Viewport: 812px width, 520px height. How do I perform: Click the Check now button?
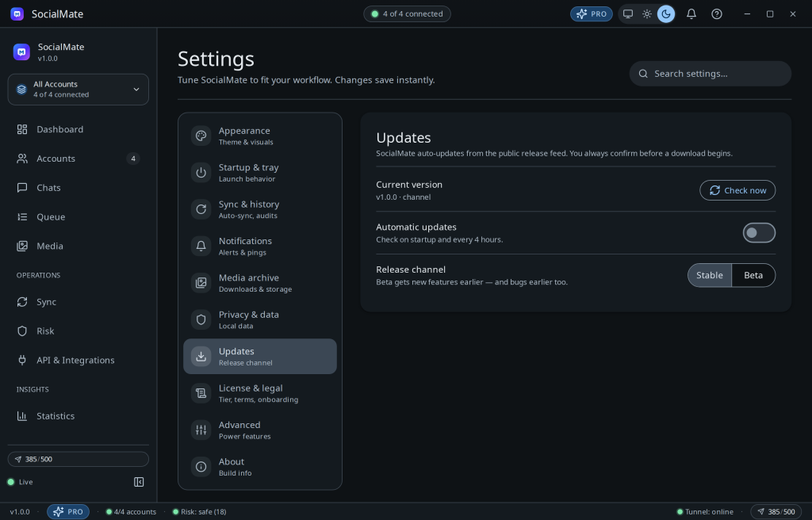click(x=737, y=190)
